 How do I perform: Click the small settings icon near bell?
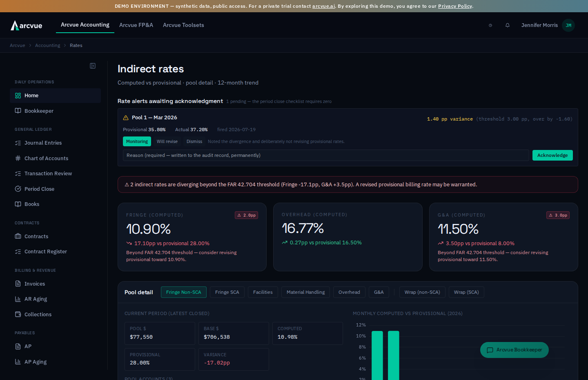coord(490,25)
